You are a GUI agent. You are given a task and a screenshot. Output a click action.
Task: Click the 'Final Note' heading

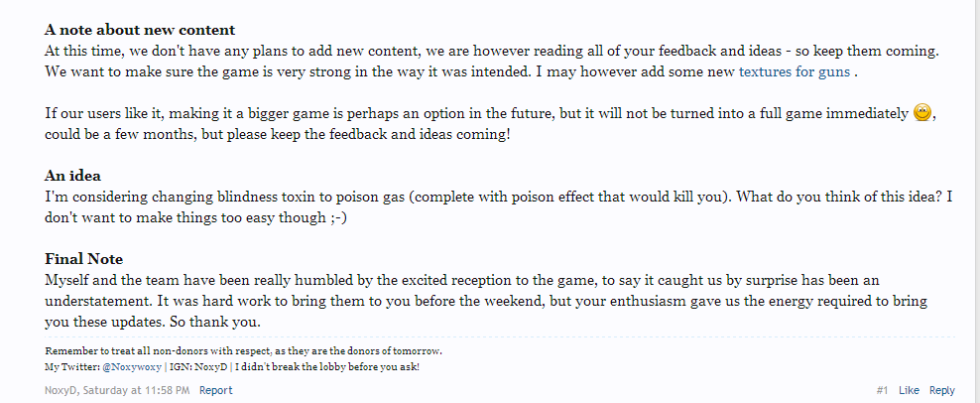[83, 259]
